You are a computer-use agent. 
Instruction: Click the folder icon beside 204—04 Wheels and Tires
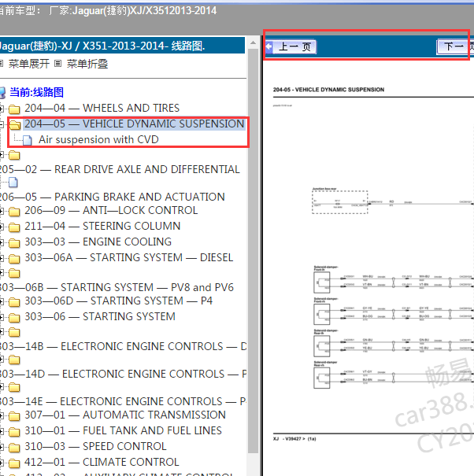(14, 109)
